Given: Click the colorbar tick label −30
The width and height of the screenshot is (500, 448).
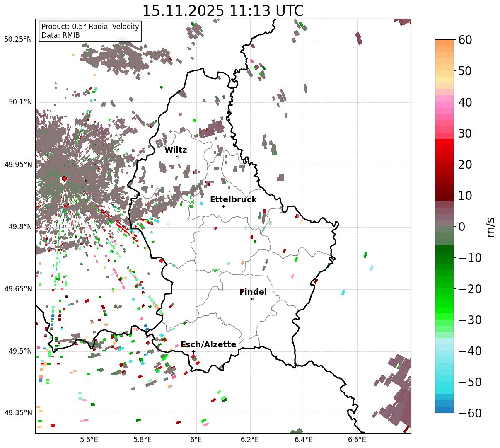Looking at the screenshot, I should [x=470, y=320].
